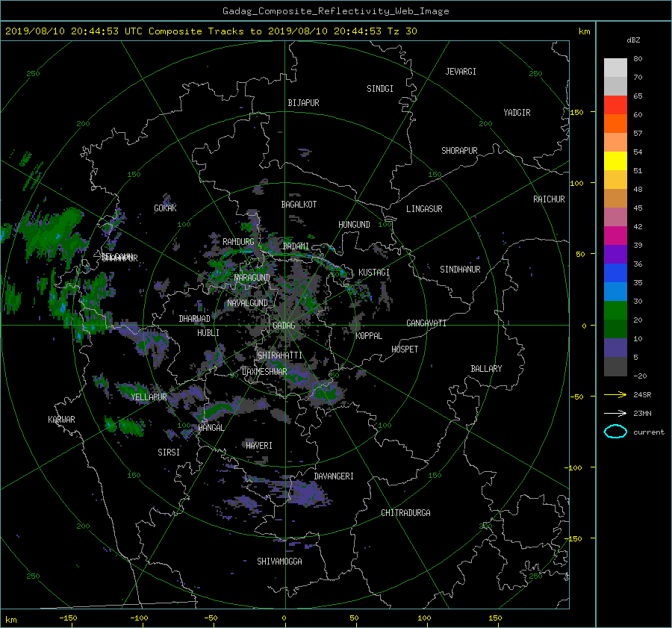The width and height of the screenshot is (672, 628).
Task: Click the GANGAVATI city label
Action: (426, 323)
